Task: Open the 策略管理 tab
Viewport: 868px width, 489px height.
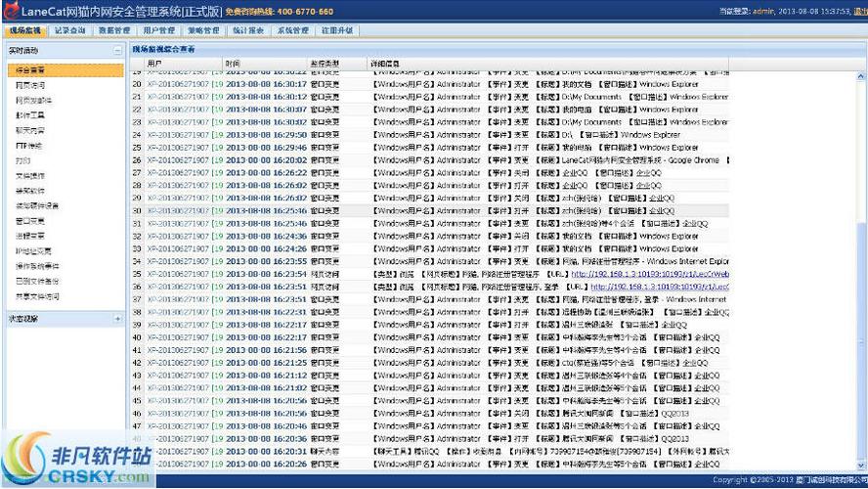Action: (x=203, y=30)
